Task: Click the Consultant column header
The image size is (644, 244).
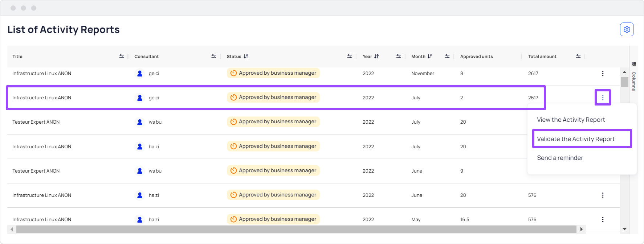Action: [x=146, y=56]
